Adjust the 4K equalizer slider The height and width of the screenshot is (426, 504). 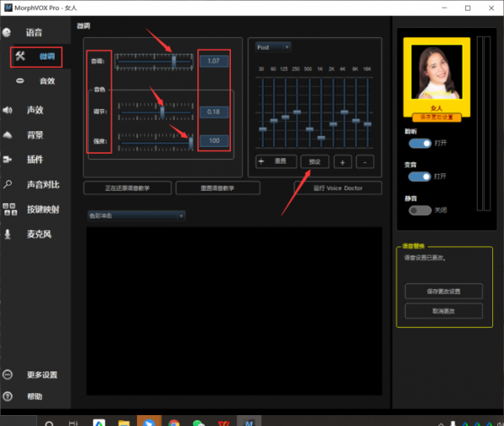click(x=344, y=113)
